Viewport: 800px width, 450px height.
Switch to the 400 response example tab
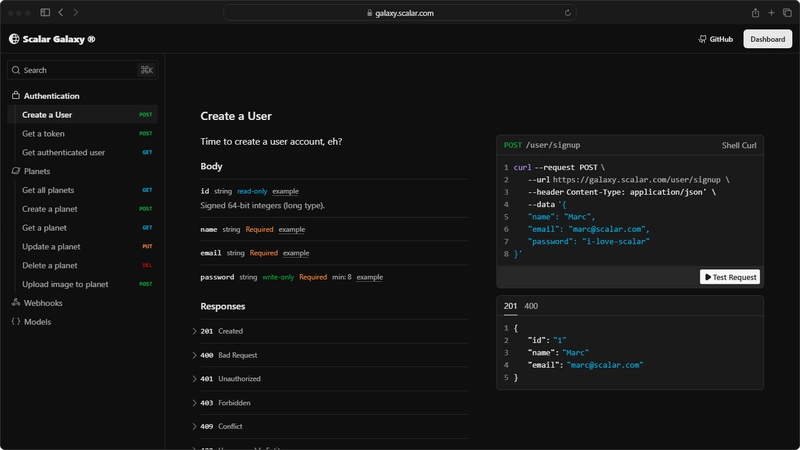(x=531, y=306)
